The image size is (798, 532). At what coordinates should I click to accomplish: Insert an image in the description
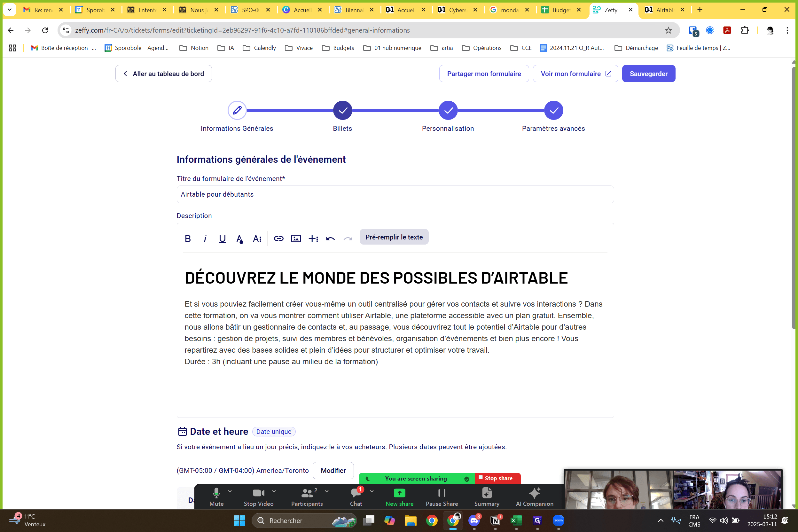pos(296,239)
